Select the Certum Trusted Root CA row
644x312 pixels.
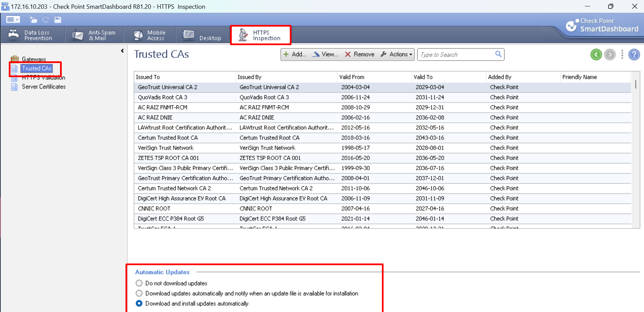[x=383, y=138]
